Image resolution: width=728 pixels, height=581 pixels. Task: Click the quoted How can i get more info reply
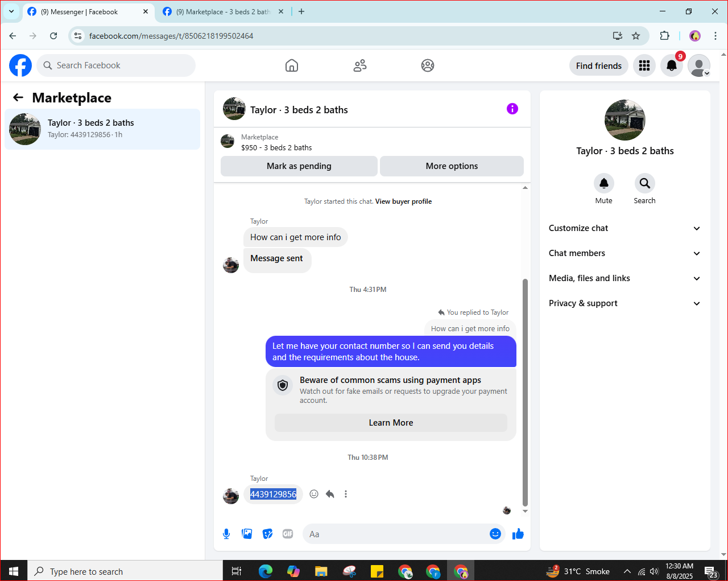(x=470, y=328)
